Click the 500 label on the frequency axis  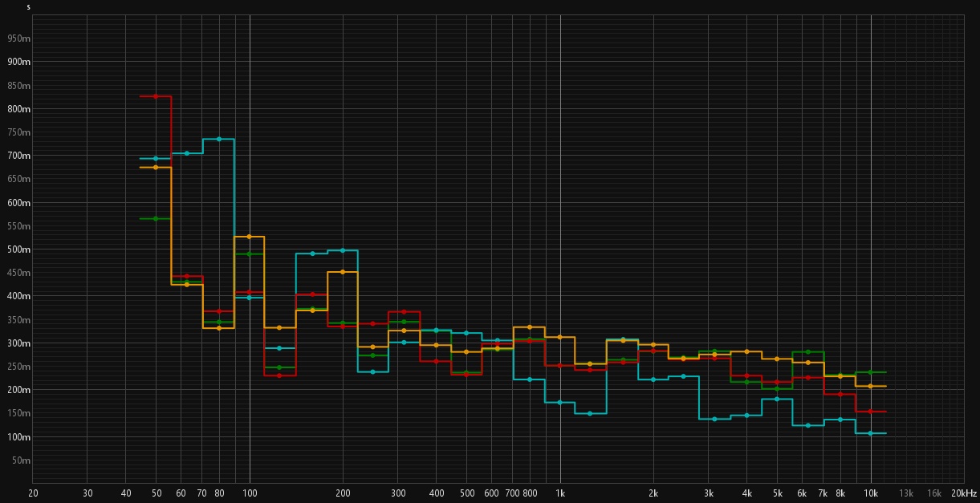coord(466,493)
